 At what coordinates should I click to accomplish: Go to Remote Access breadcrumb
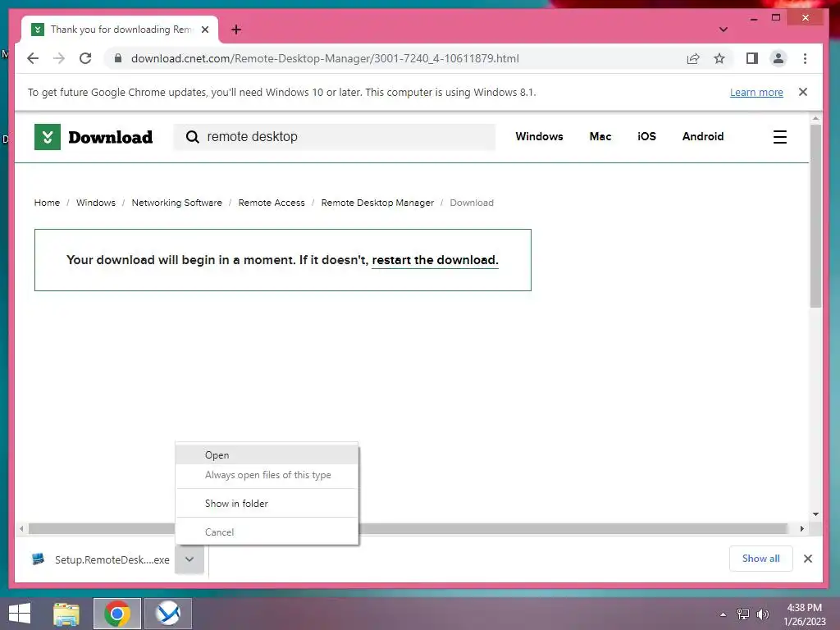[x=272, y=203]
